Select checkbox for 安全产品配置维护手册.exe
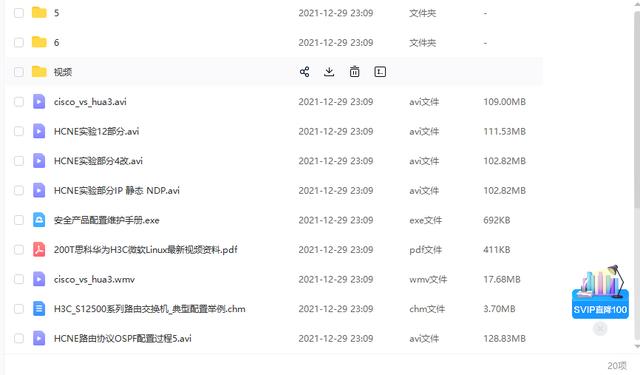640x375 pixels. pyautogui.click(x=19, y=220)
